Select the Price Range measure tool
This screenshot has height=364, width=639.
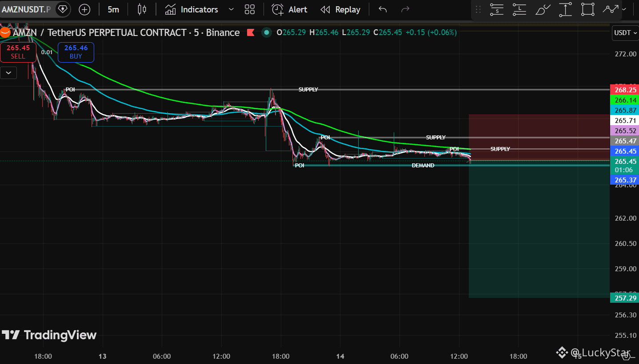pyautogui.click(x=565, y=9)
